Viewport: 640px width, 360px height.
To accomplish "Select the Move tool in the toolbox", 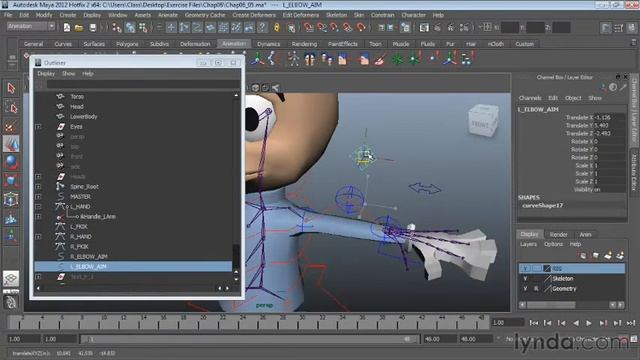I will [11, 144].
